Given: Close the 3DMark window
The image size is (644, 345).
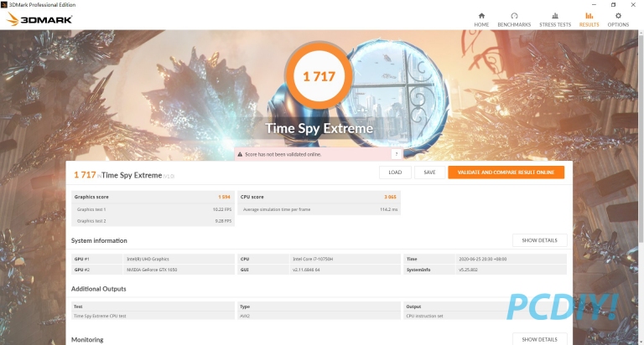Looking at the screenshot, I should (x=633, y=4).
